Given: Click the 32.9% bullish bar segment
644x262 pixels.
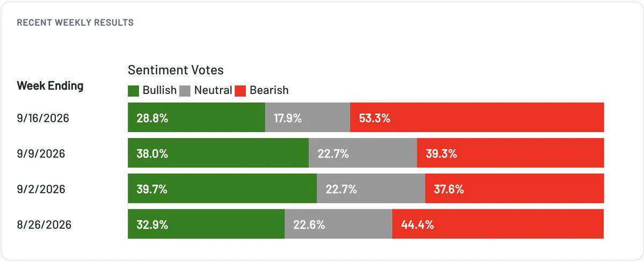Looking at the screenshot, I should click(x=206, y=224).
